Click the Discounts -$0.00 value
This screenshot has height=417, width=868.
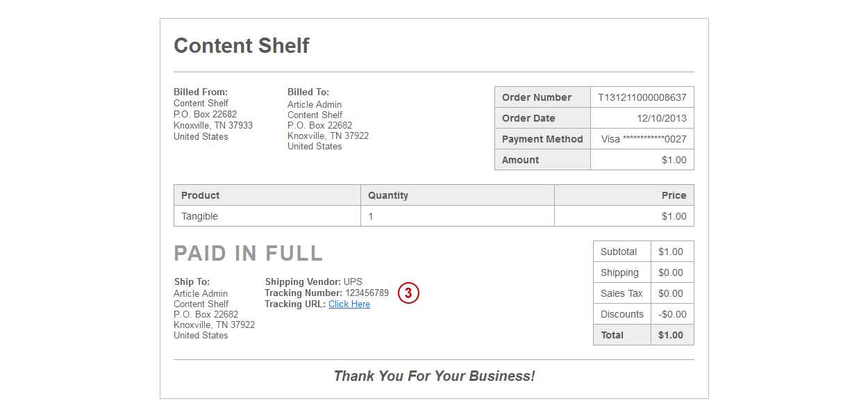point(671,314)
